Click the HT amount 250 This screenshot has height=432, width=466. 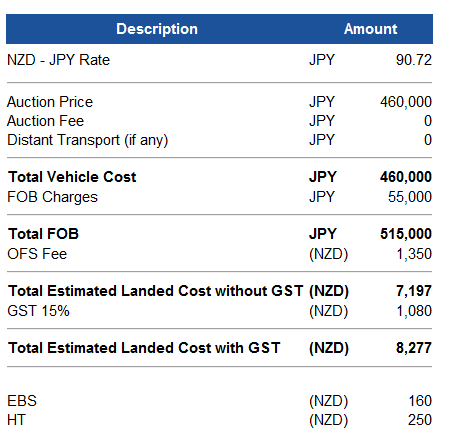(x=420, y=420)
